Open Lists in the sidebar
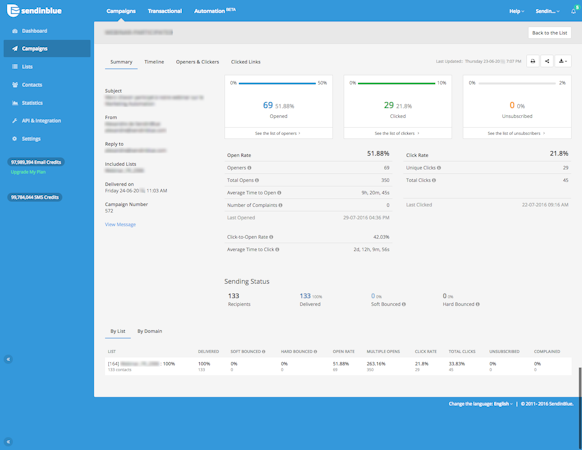Image resolution: width=582 pixels, height=450 pixels. [x=27, y=67]
